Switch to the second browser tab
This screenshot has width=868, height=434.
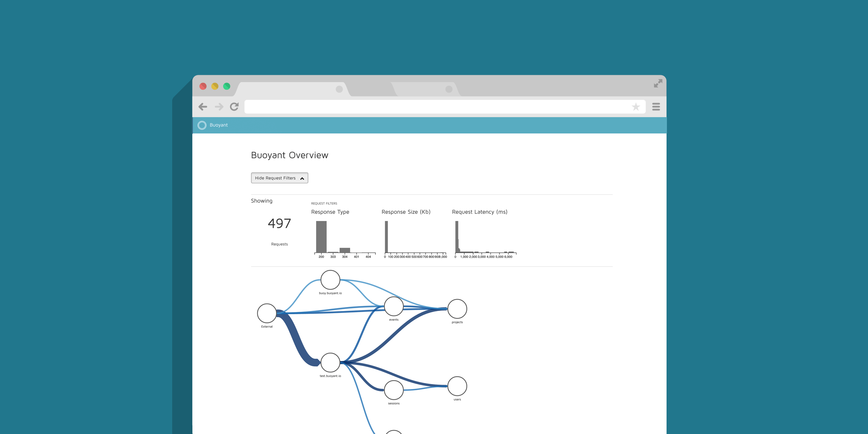pyautogui.click(x=425, y=89)
